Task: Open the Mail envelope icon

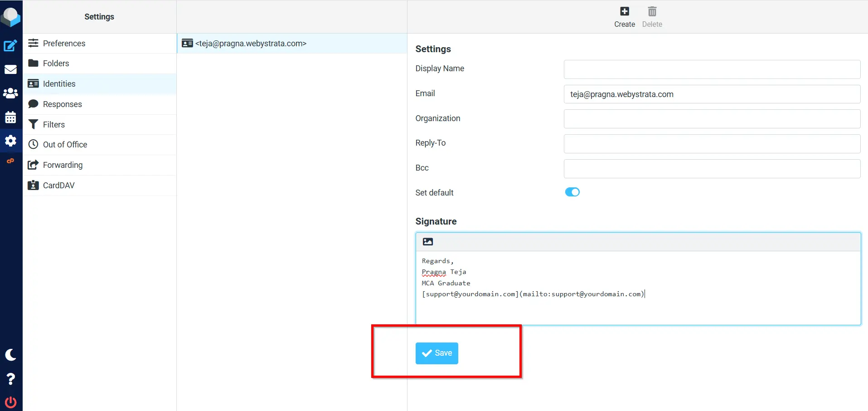Action: [11, 69]
